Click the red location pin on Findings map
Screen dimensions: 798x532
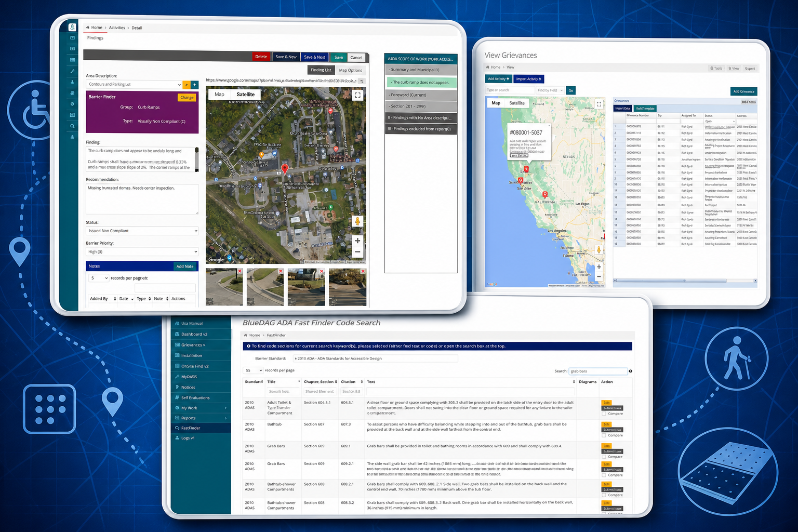coord(284,168)
